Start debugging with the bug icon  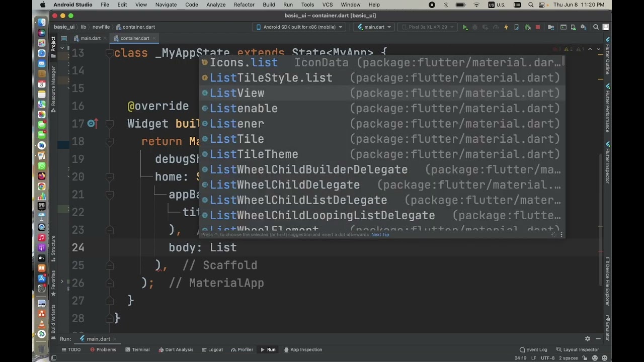(x=475, y=27)
